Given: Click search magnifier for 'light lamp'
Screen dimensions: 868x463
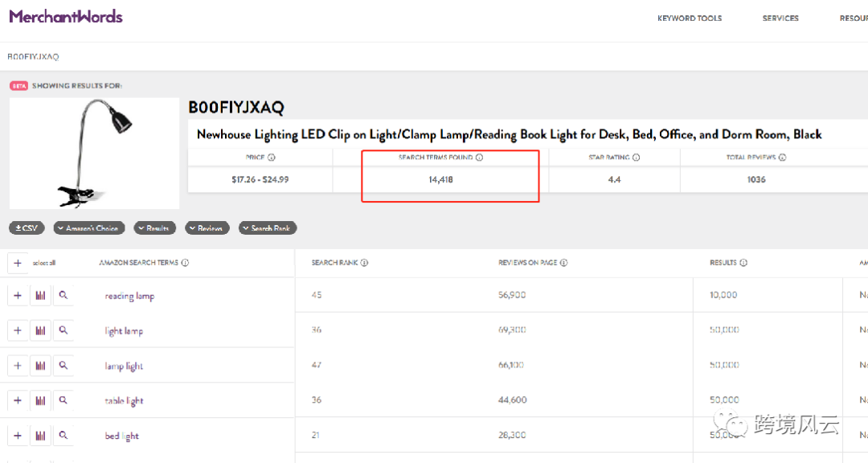Looking at the screenshot, I should coord(63,330).
